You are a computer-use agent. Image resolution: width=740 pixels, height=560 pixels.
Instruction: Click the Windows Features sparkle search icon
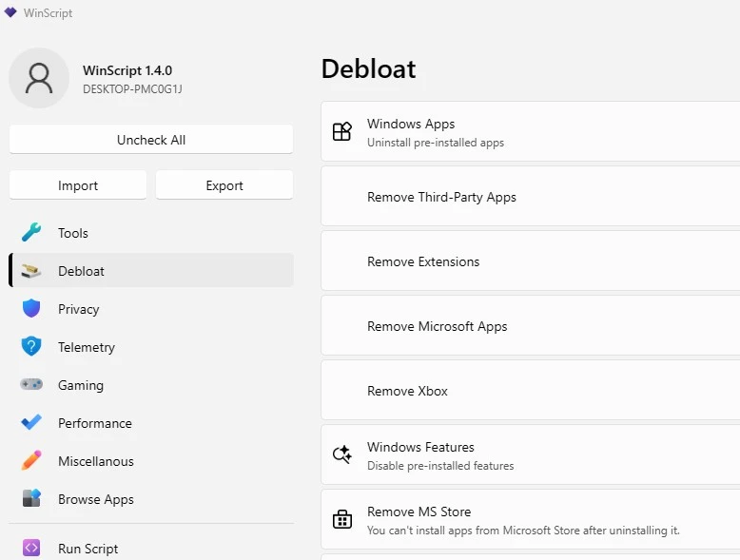click(x=341, y=454)
